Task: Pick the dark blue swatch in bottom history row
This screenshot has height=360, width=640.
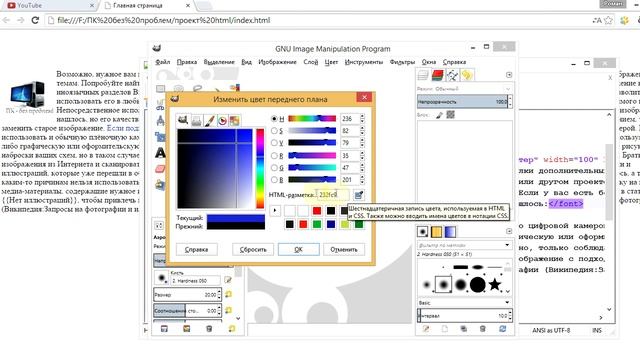Action: point(331,224)
